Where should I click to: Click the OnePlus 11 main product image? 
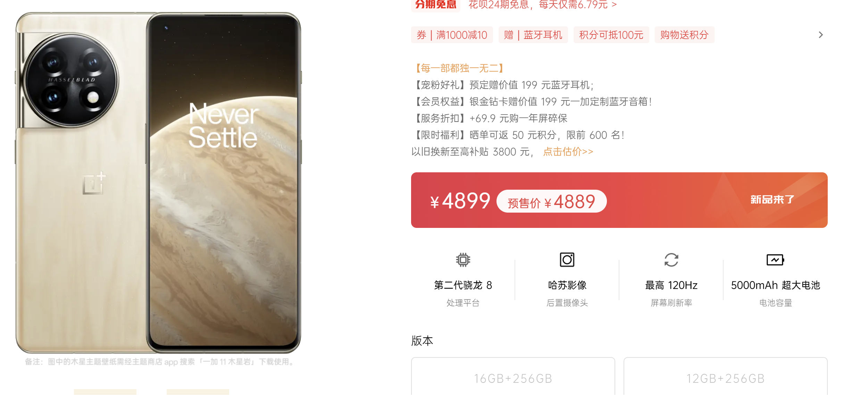[158, 183]
